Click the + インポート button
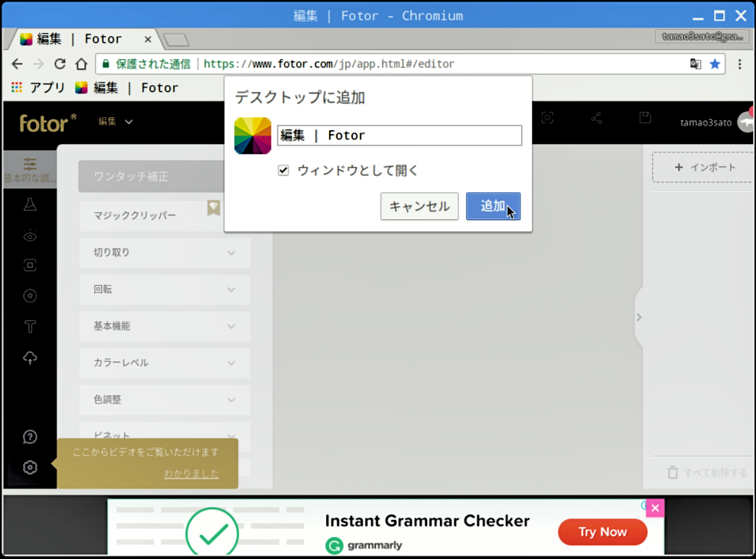 [x=704, y=168]
